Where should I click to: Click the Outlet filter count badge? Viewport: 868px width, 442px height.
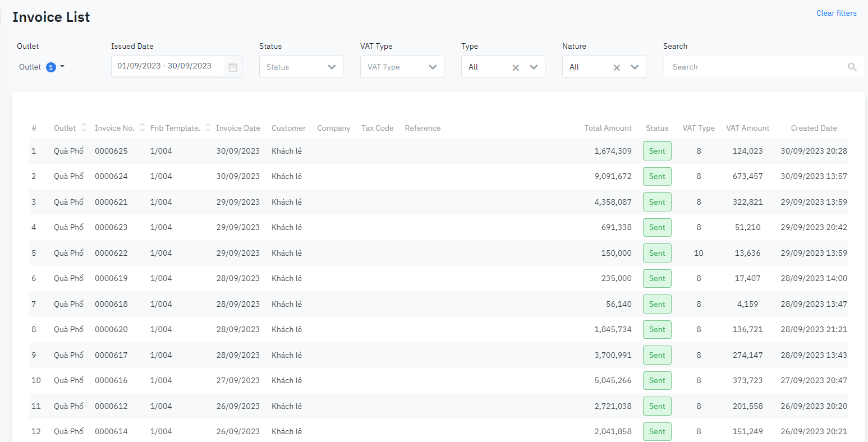click(51, 67)
